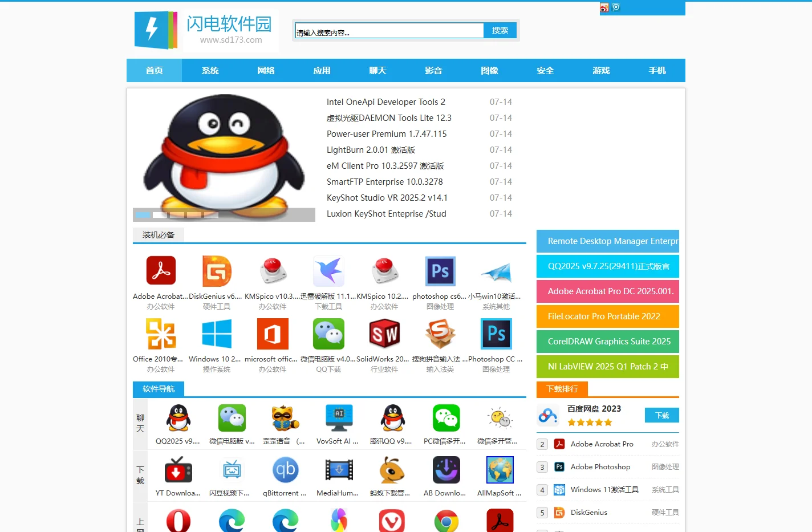Open 虚拟光驱DAEMON Tools Lite 12.3 entry

389,118
